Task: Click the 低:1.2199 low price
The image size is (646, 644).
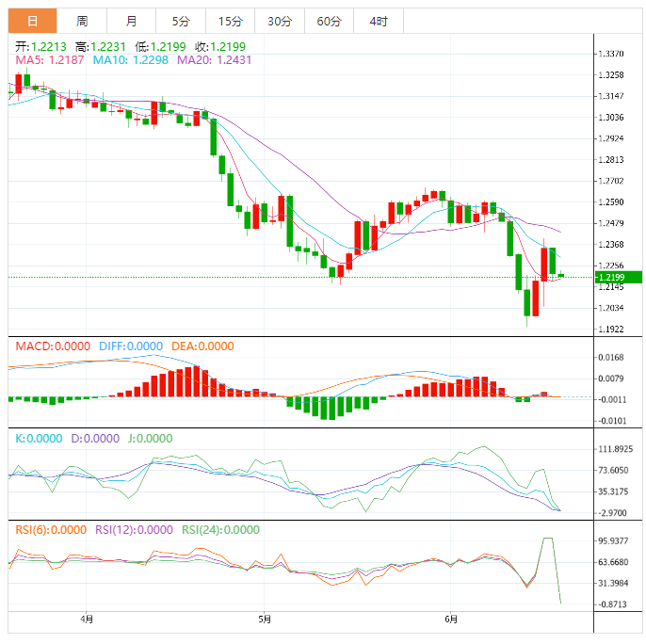Action: pyautogui.click(x=160, y=46)
